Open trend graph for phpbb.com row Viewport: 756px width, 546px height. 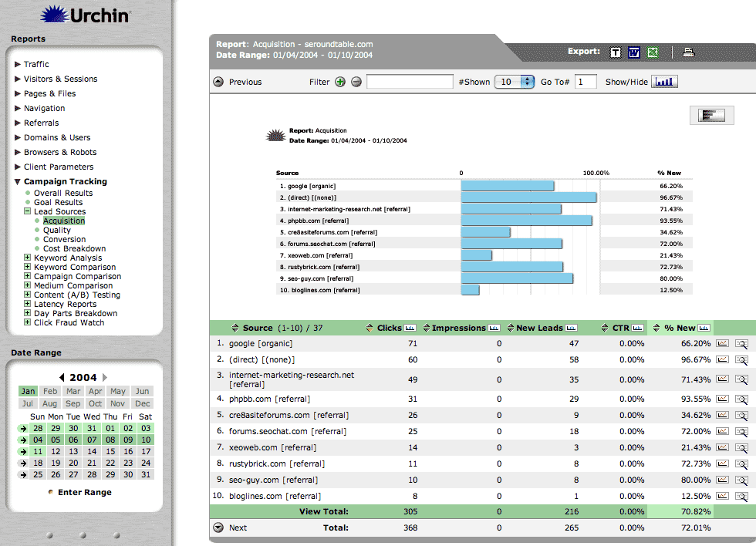722,399
